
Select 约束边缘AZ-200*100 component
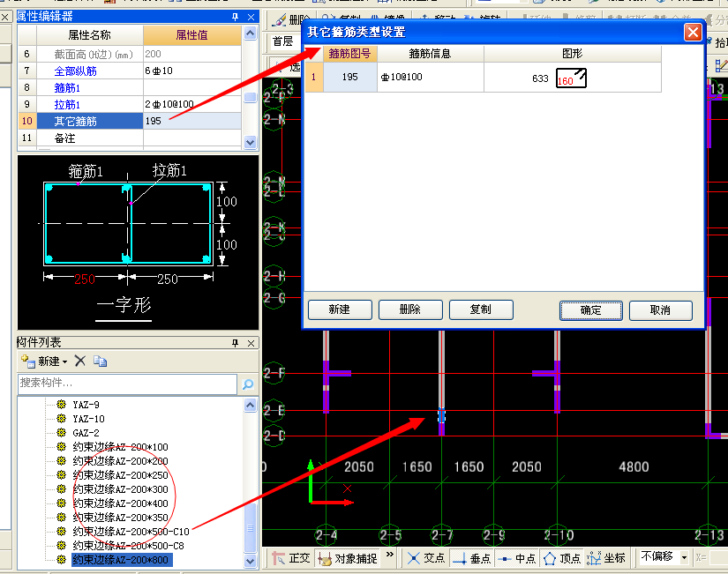click(x=120, y=447)
